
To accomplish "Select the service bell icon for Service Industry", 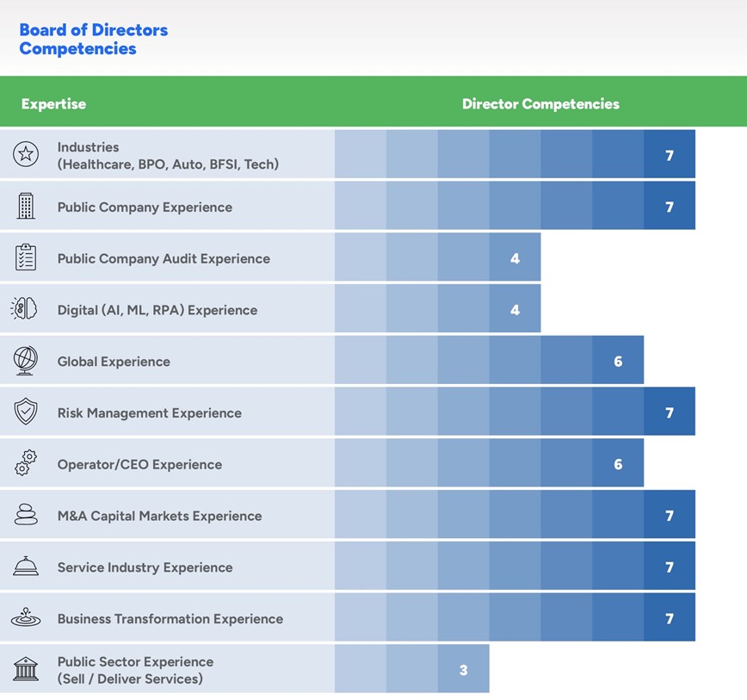I will click(26, 567).
